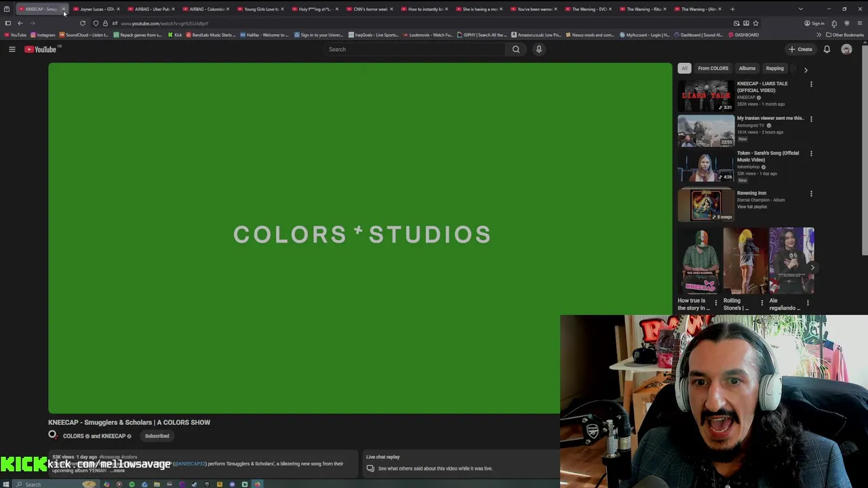Open KNEECAP Liars Tale video thumbnail
The height and width of the screenshot is (488, 868).
pyautogui.click(x=706, y=96)
